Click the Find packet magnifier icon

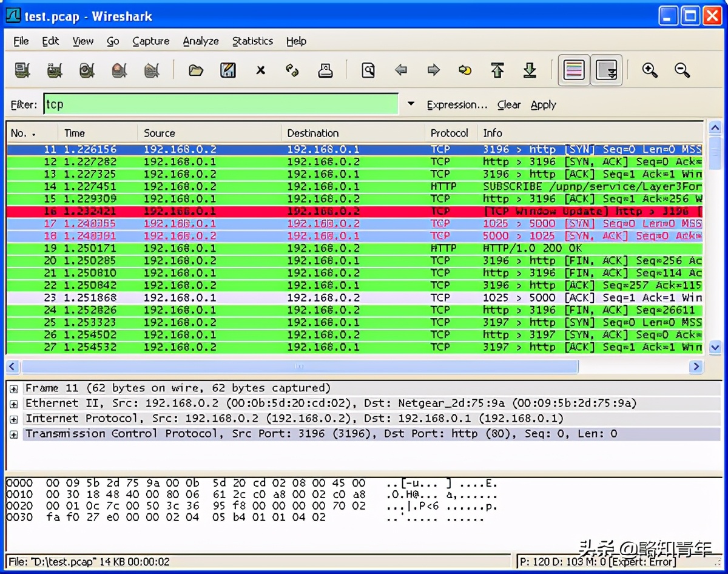(x=368, y=70)
